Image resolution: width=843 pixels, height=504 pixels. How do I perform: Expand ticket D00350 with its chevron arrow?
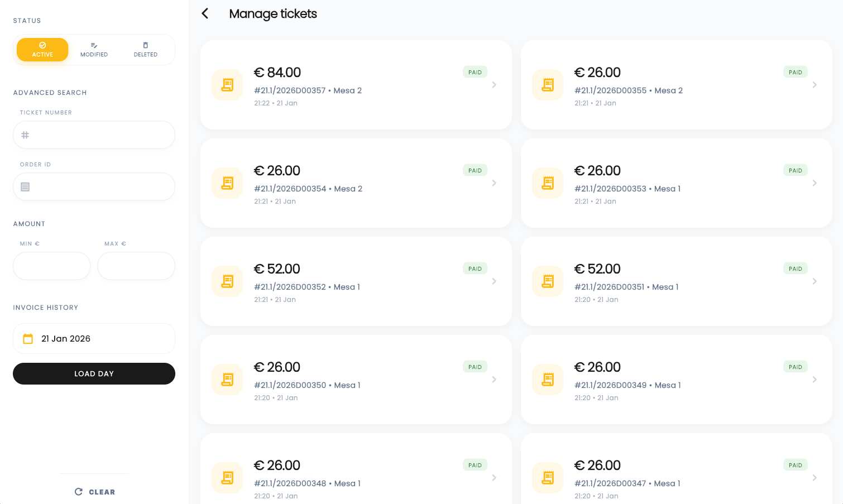(x=494, y=380)
